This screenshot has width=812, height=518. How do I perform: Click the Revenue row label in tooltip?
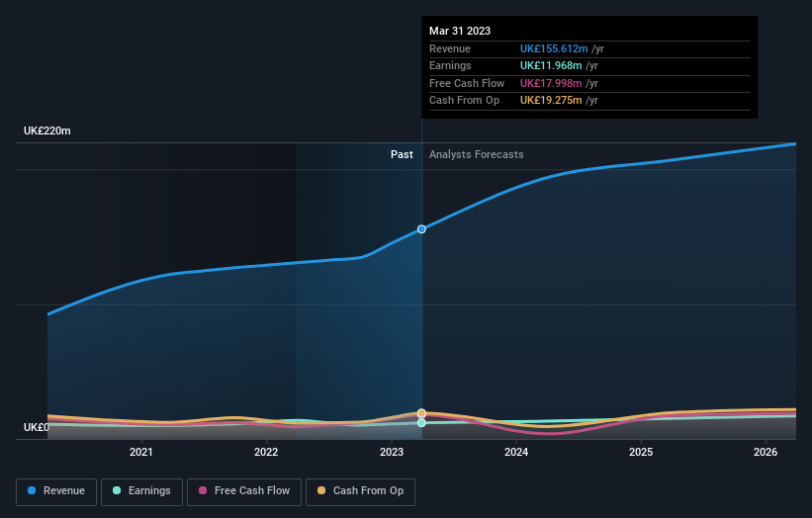click(x=450, y=48)
